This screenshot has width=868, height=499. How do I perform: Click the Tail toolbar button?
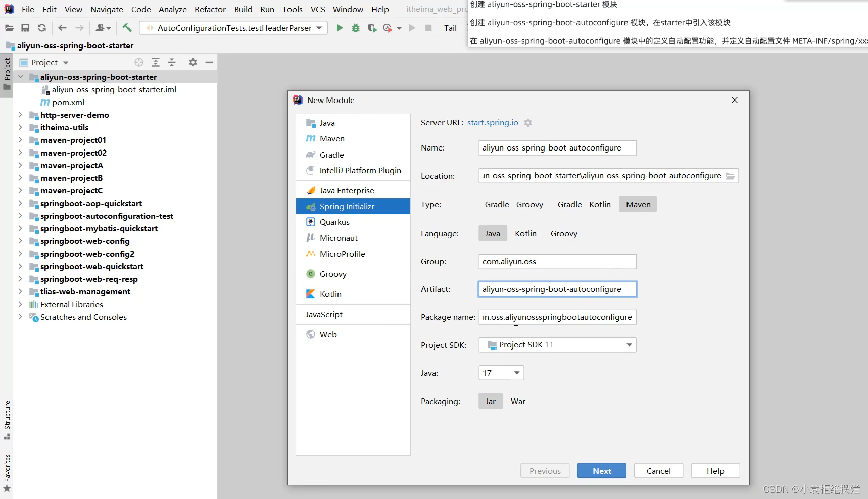[450, 28]
